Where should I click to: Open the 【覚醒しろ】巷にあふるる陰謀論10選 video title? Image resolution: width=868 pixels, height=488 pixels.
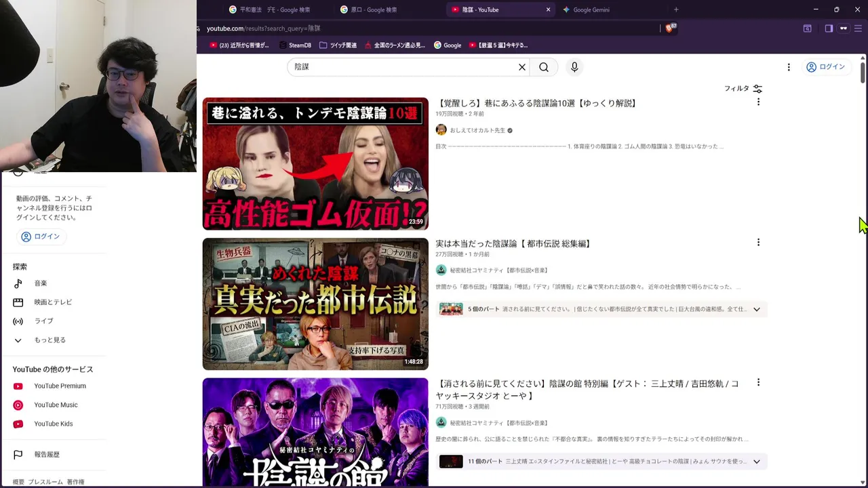537,103
